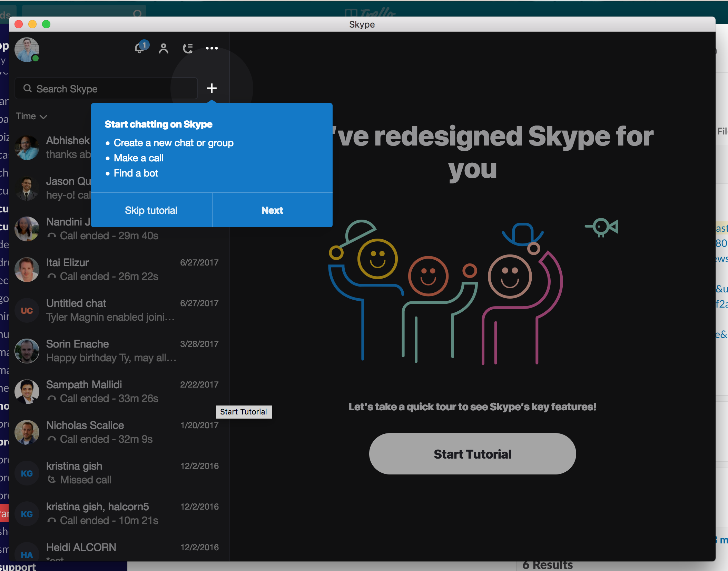This screenshot has width=728, height=571.
Task: Click Nicholas Scalice's avatar photo
Action: tap(27, 432)
